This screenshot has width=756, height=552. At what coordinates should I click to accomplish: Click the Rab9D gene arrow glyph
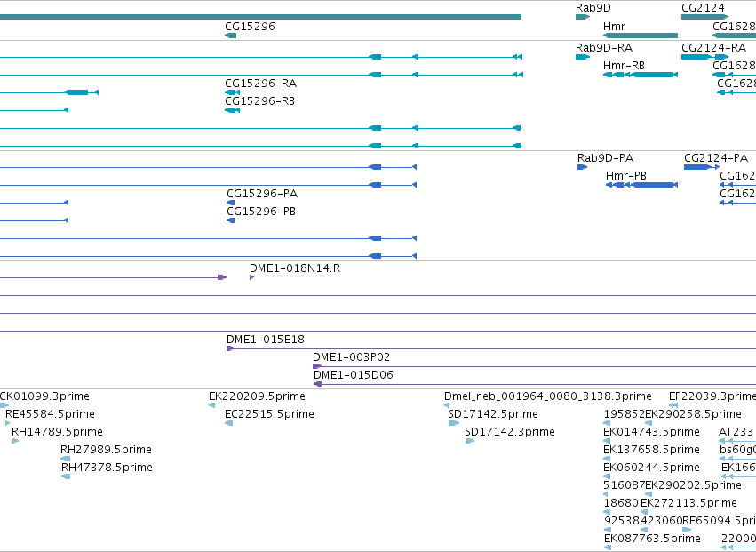583,17
